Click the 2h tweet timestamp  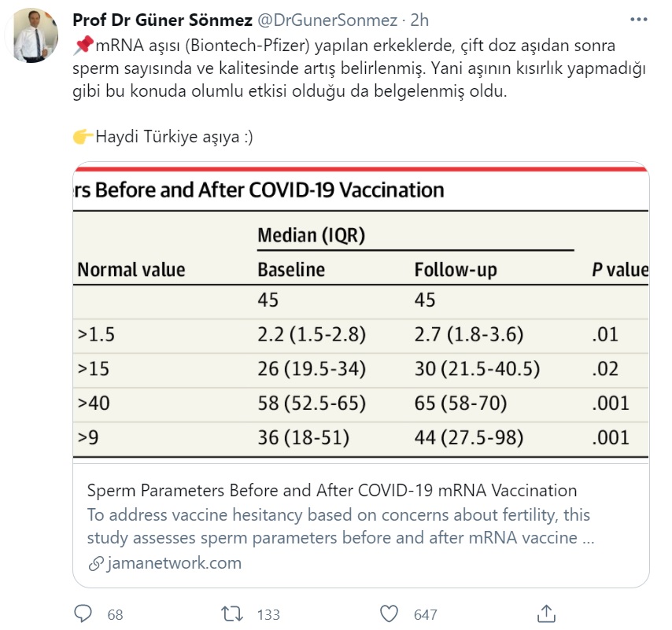pyautogui.click(x=419, y=19)
